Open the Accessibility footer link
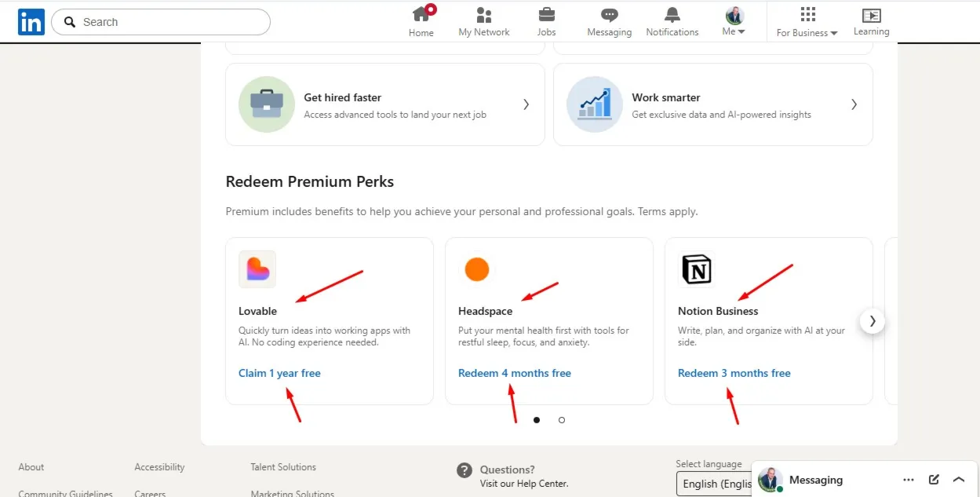The image size is (980, 497). click(159, 467)
